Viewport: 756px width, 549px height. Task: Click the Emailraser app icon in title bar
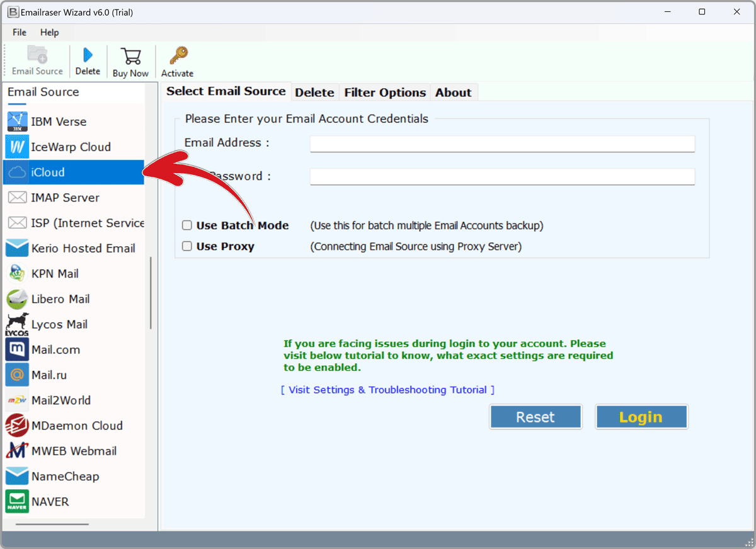click(13, 12)
